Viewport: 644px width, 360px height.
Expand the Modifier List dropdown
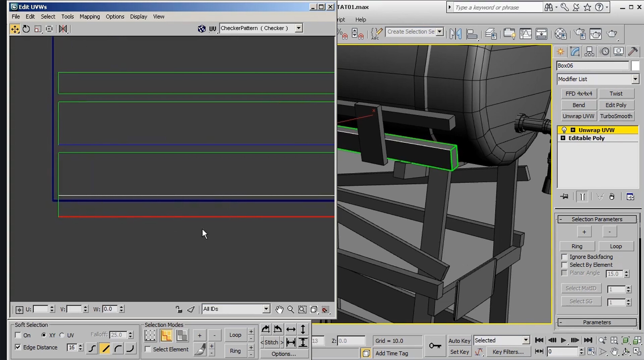[x=635, y=79]
